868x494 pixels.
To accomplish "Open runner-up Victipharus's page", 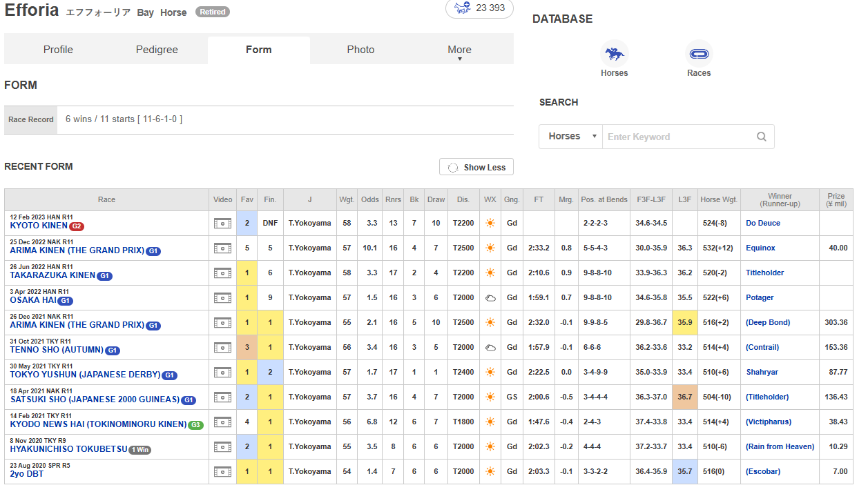I will [x=769, y=422].
